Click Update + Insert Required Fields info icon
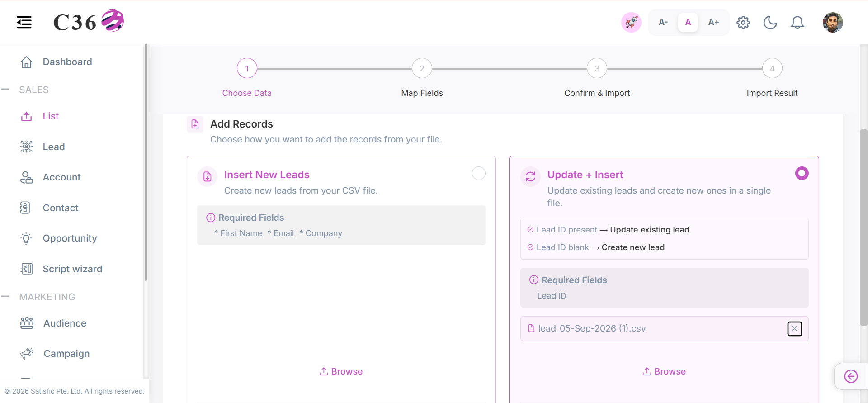Viewport: 868px width, 403px height. point(534,280)
